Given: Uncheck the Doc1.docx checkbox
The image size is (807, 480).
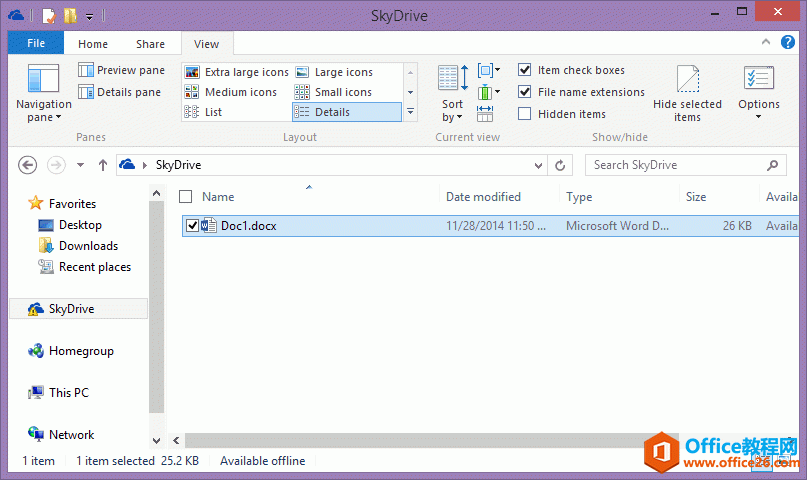Looking at the screenshot, I should 192,225.
